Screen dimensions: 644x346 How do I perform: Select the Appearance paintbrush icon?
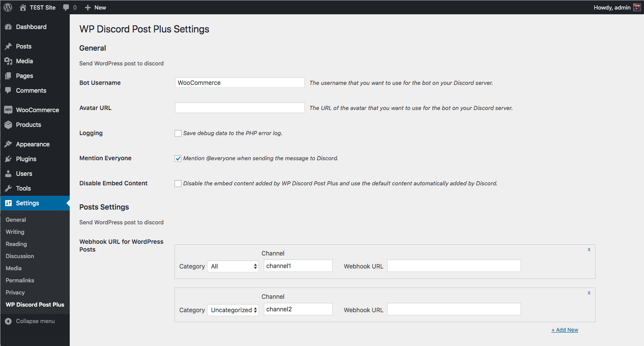[8, 144]
